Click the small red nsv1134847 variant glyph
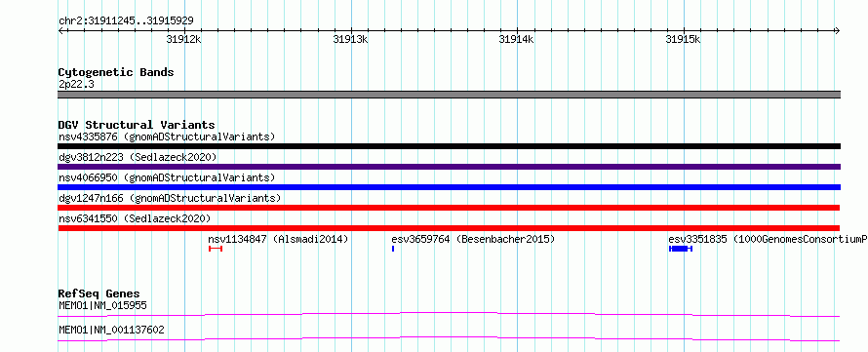Viewport: 868px width, 352px height. pyautogui.click(x=216, y=249)
